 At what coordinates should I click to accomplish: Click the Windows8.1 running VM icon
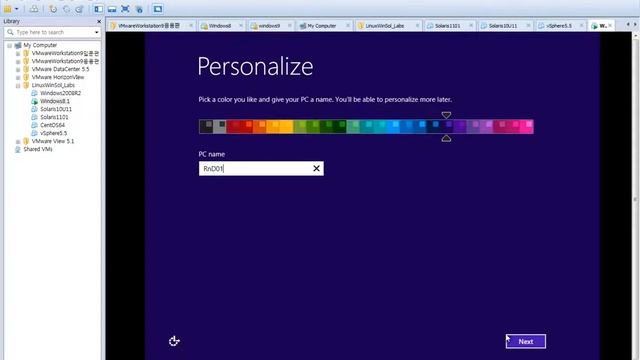[x=34, y=101]
